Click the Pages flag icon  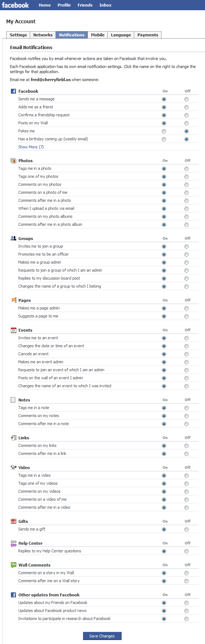(13, 300)
